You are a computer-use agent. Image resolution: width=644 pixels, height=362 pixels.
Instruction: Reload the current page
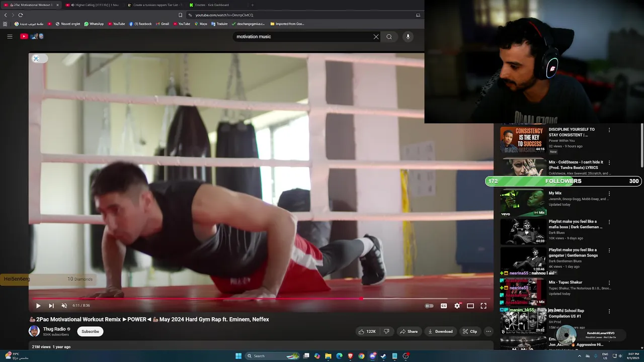(21, 15)
